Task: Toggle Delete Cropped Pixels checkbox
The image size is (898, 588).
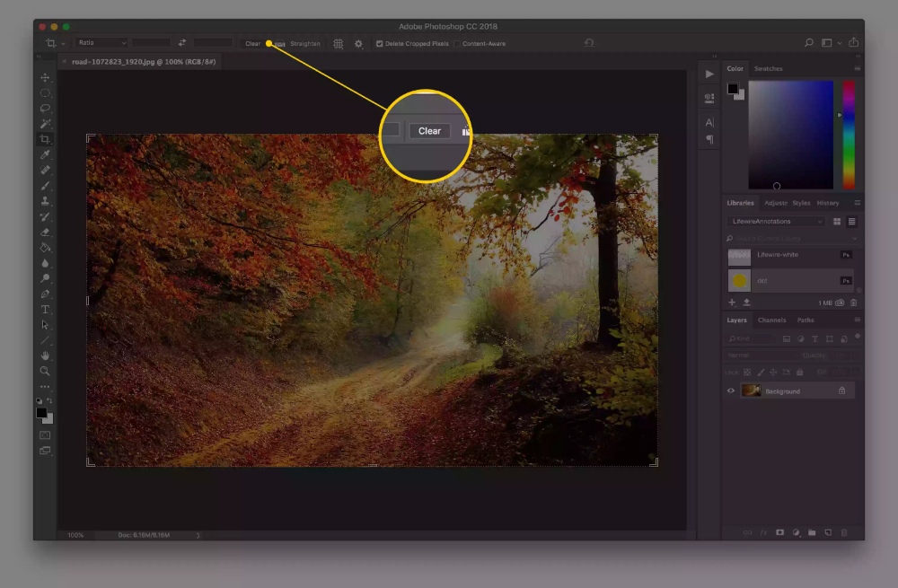Action: [x=380, y=43]
